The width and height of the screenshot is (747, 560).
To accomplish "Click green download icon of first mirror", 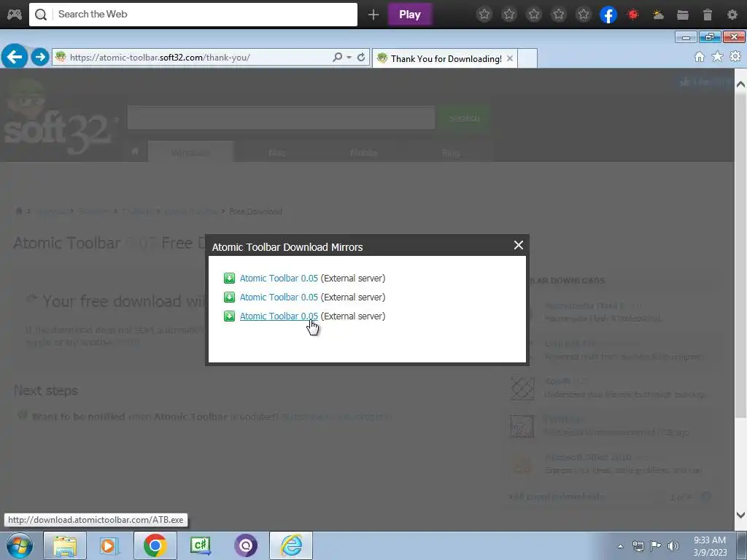I will tap(229, 278).
